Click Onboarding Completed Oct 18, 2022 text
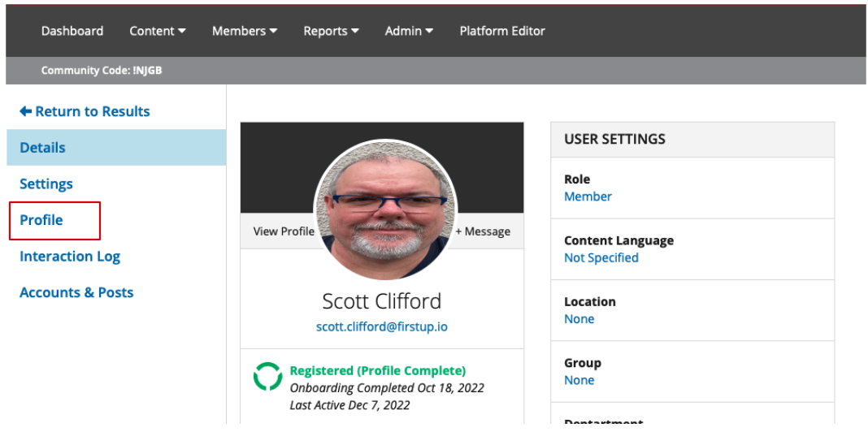The image size is (868, 432). (x=387, y=388)
